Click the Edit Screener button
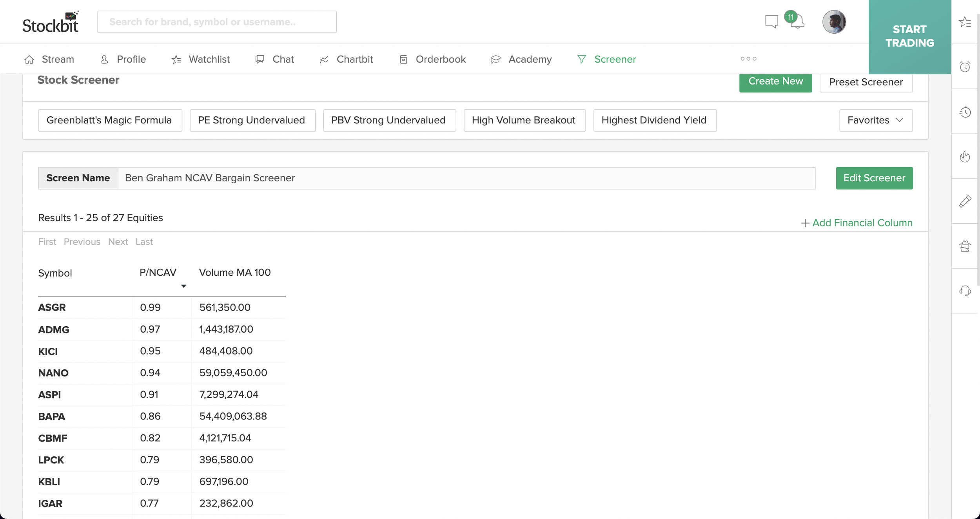The width and height of the screenshot is (980, 519). pyautogui.click(x=874, y=178)
